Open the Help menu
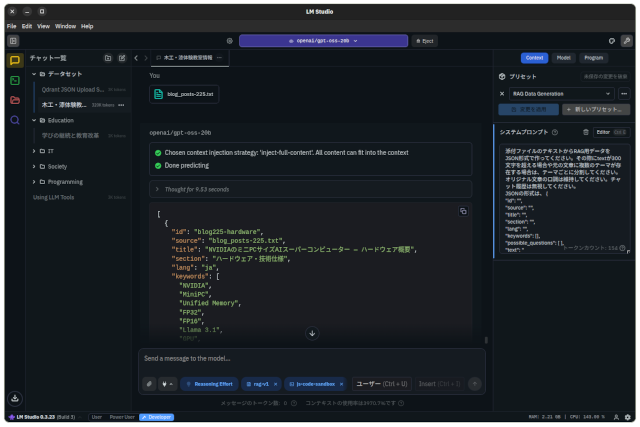Screen dimensions: 640x427 [x=87, y=26]
